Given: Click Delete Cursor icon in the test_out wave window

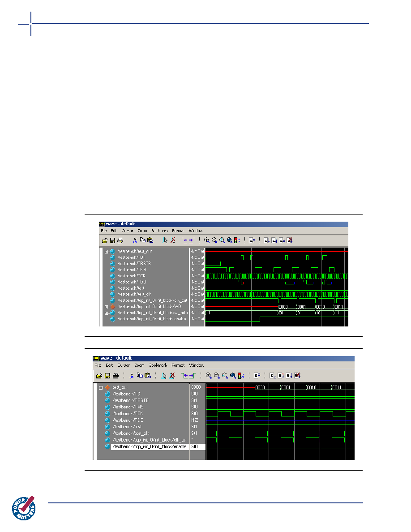Looking at the screenshot, I should tap(172, 376).
